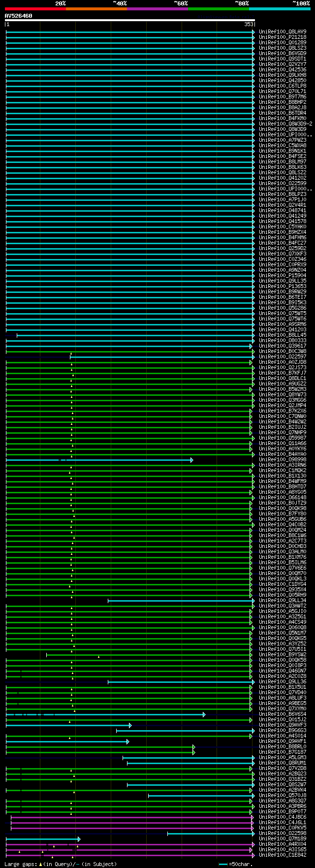Select the UniRef100_B1XM76 label
This screenshot has width=315, height=868.
(283, 557)
